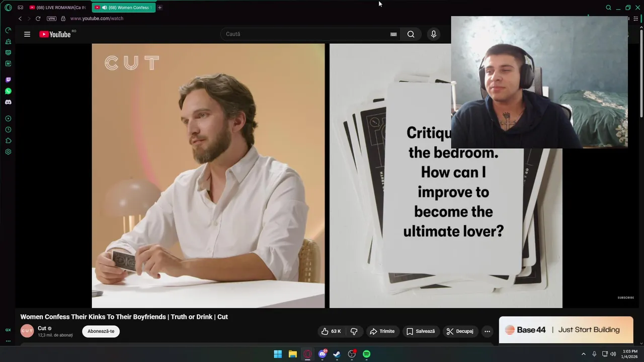Click the GX label at sidebar bottom
This screenshot has width=644, height=362.
click(x=8, y=330)
